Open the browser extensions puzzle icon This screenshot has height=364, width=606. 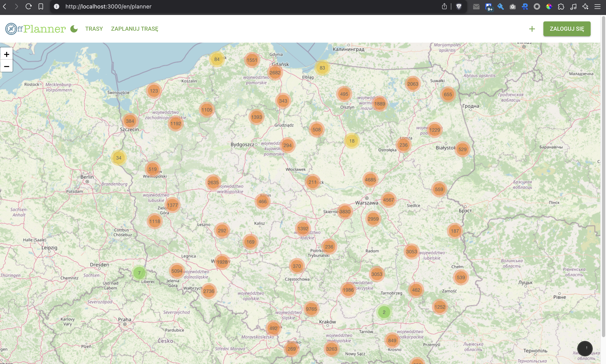point(561,6)
